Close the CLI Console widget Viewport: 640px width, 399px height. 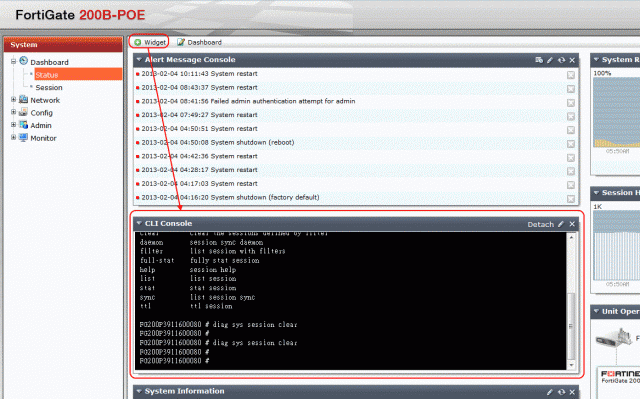point(572,224)
